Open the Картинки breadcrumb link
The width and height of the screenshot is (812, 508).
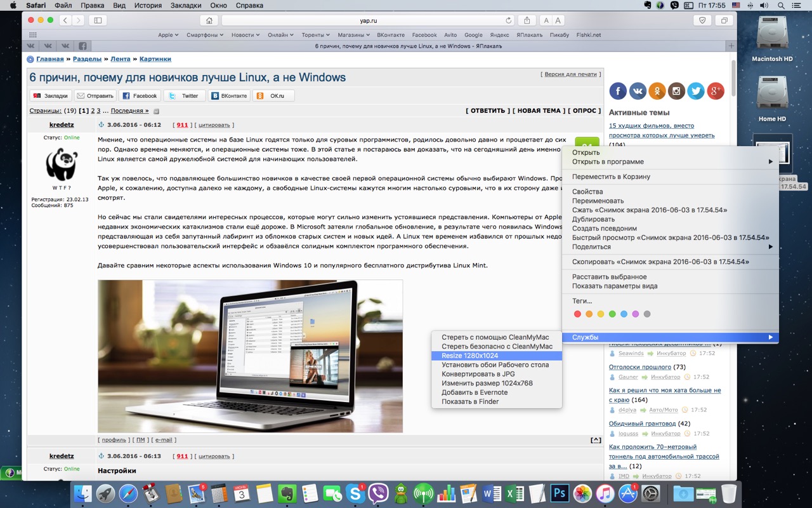pyautogui.click(x=155, y=59)
